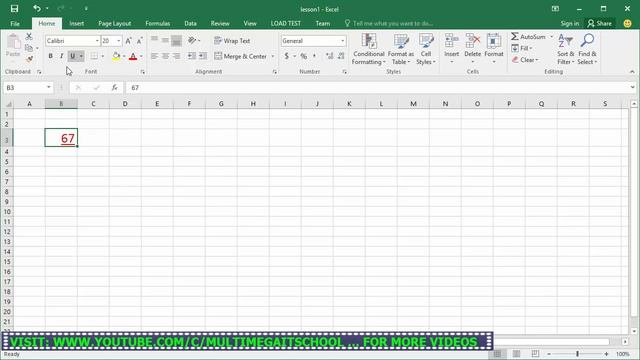This screenshot has height=360, width=640.
Task: Click the Decrease Decimal icon
Action: pyautogui.click(x=341, y=56)
